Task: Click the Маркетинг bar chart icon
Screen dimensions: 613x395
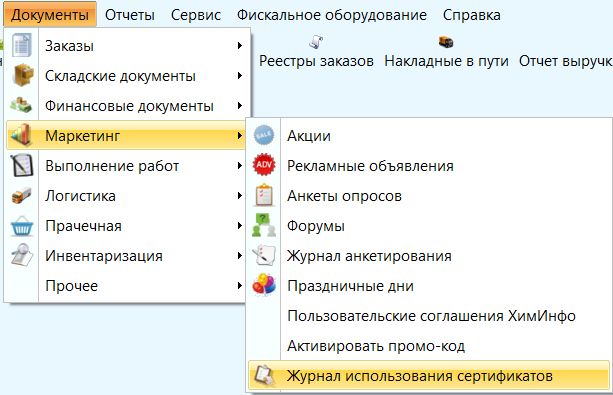Action: [x=21, y=135]
